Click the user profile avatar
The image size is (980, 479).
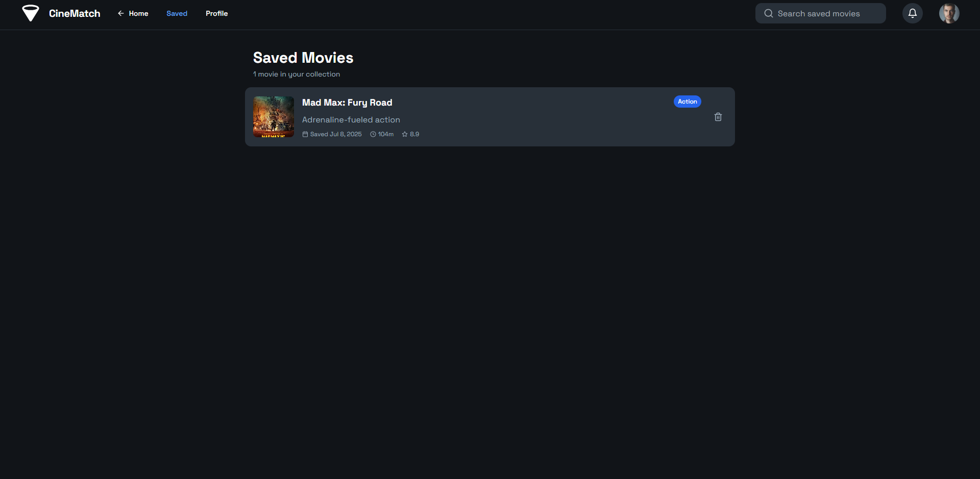[x=949, y=13]
